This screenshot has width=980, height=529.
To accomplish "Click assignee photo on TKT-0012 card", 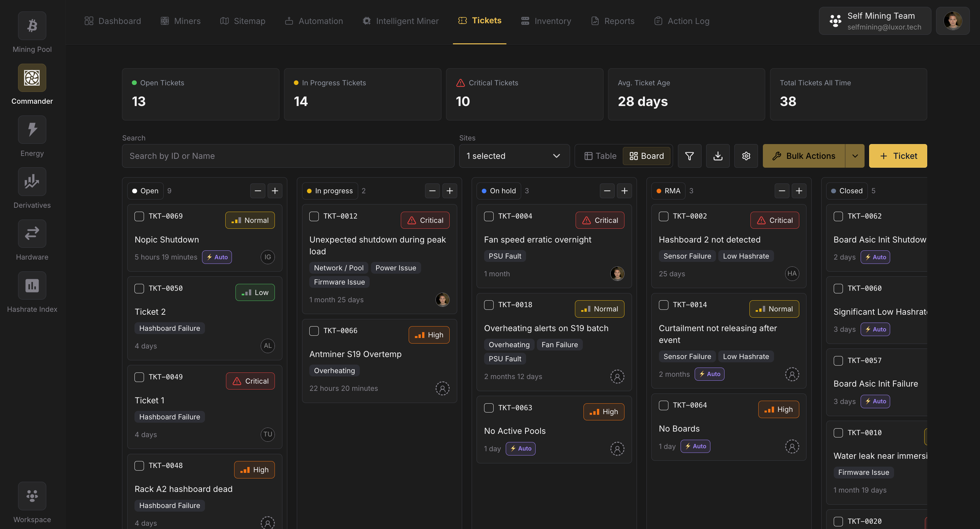I will coord(442,300).
